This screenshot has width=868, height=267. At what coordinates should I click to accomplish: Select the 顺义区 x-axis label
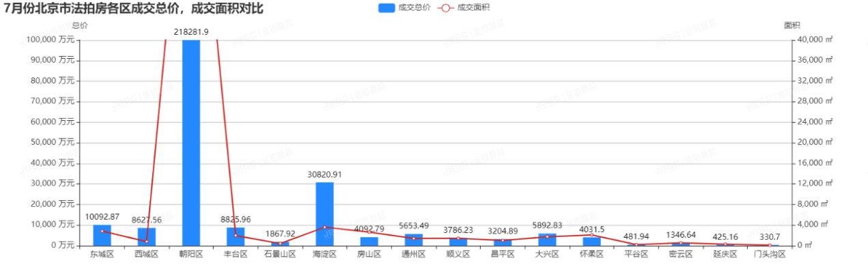(x=458, y=254)
